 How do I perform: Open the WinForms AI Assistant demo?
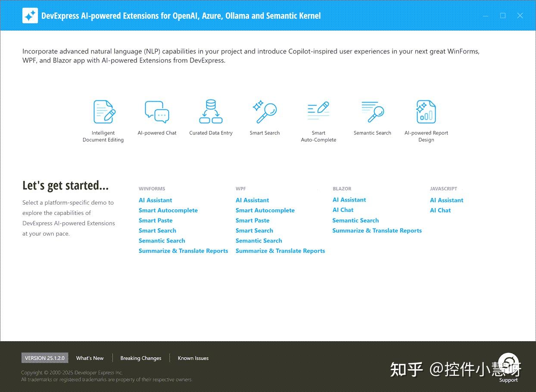point(155,200)
